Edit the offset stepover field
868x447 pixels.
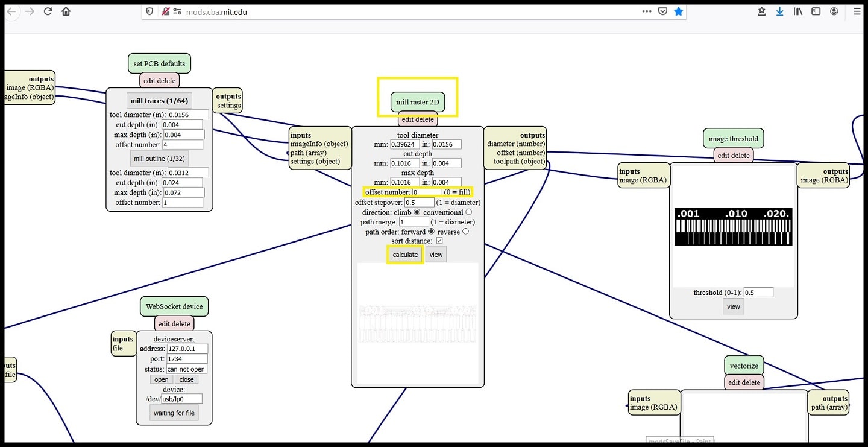[x=420, y=203]
